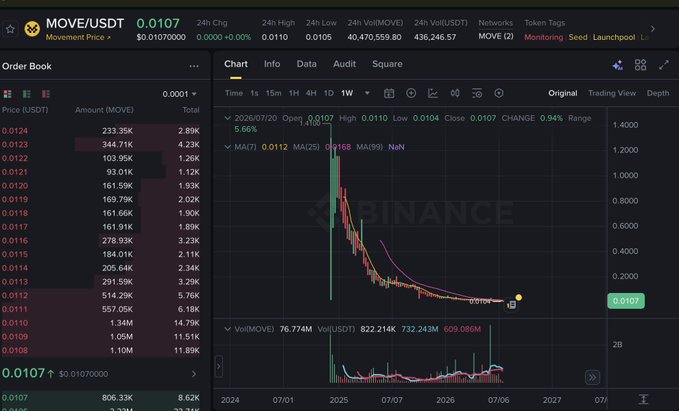
Task: Switch to Depth chart mode
Action: pos(658,93)
